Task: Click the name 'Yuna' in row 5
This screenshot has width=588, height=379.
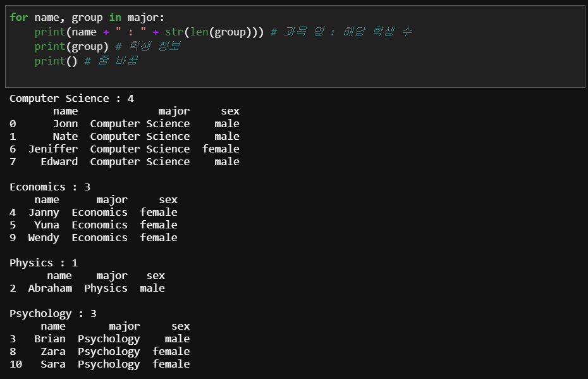Action: click(x=47, y=225)
